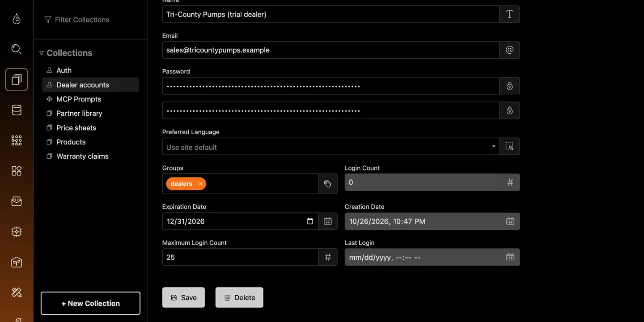This screenshot has width=644, height=322.
Task: Click the New Collection button
Action: click(90, 303)
